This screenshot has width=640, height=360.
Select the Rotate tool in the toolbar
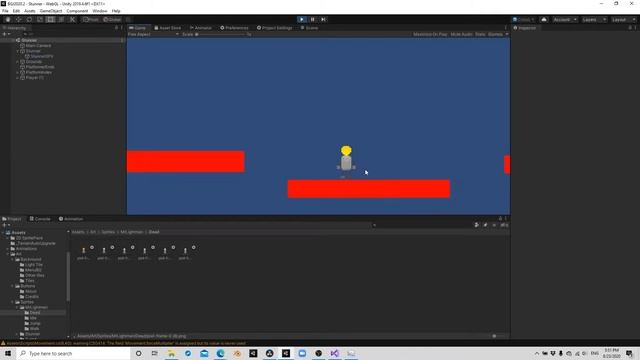point(29,19)
